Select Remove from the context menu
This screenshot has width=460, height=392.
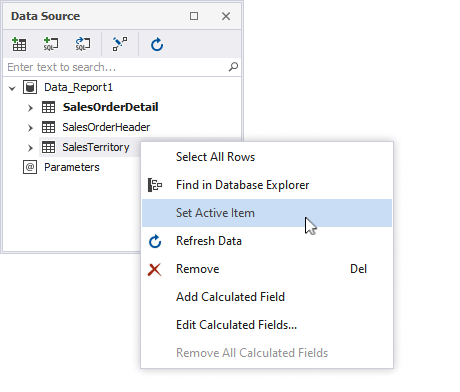click(x=267, y=269)
